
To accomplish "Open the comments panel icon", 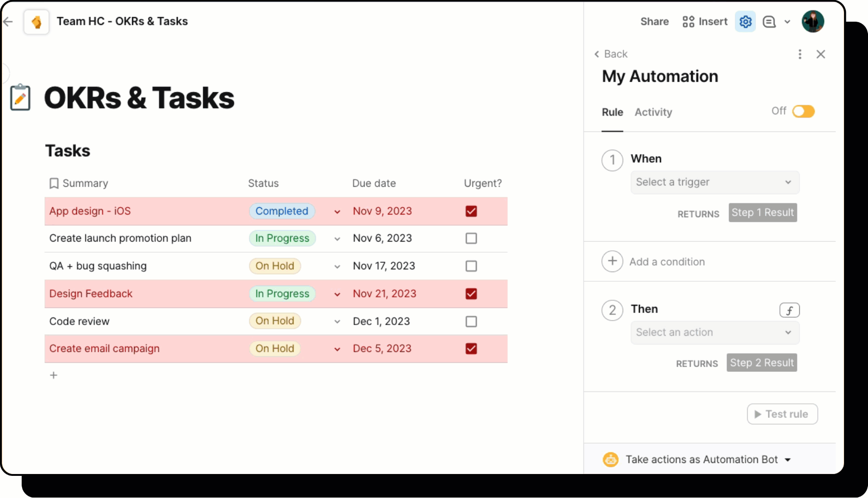I will [769, 22].
